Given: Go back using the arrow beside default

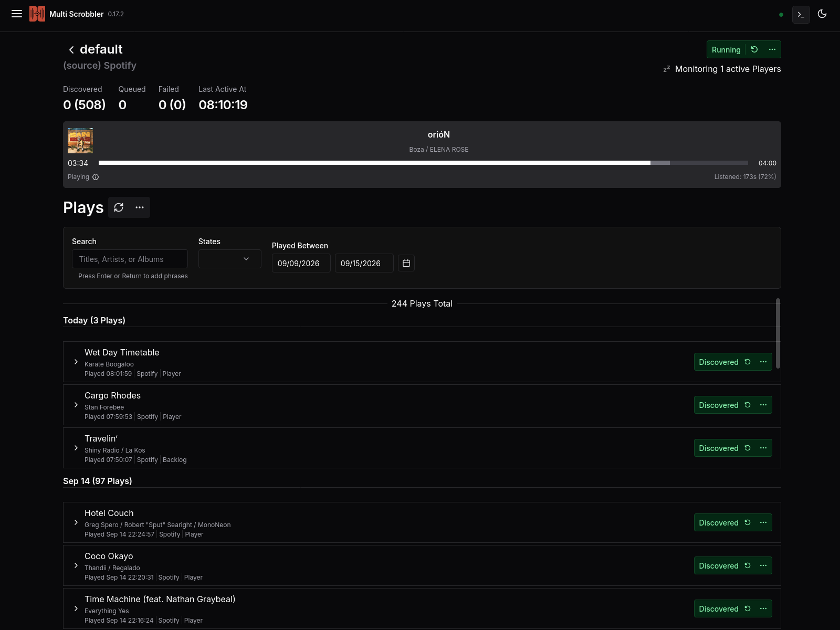Looking at the screenshot, I should 71,50.
